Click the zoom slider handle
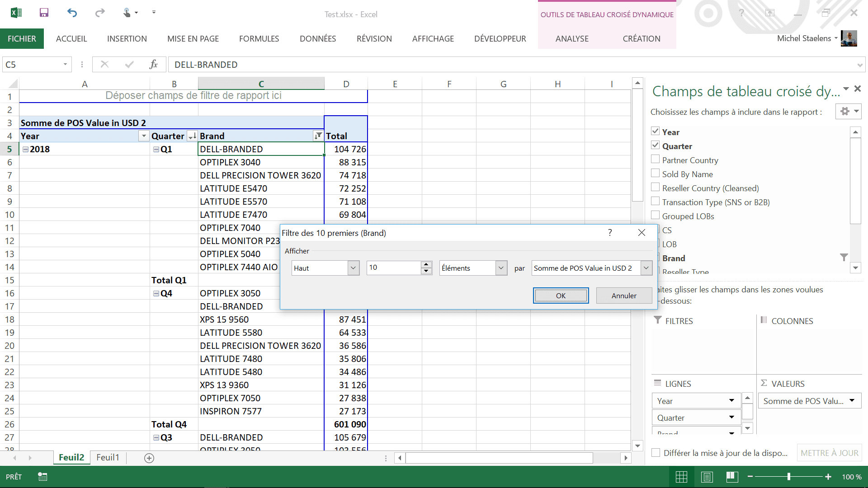Image resolution: width=868 pixels, height=488 pixels. [x=789, y=477]
